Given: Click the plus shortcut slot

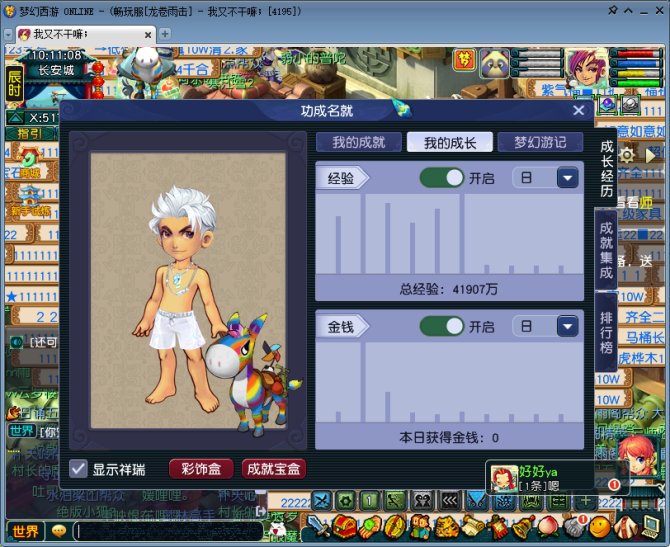Looking at the screenshot, I should pos(585,500).
